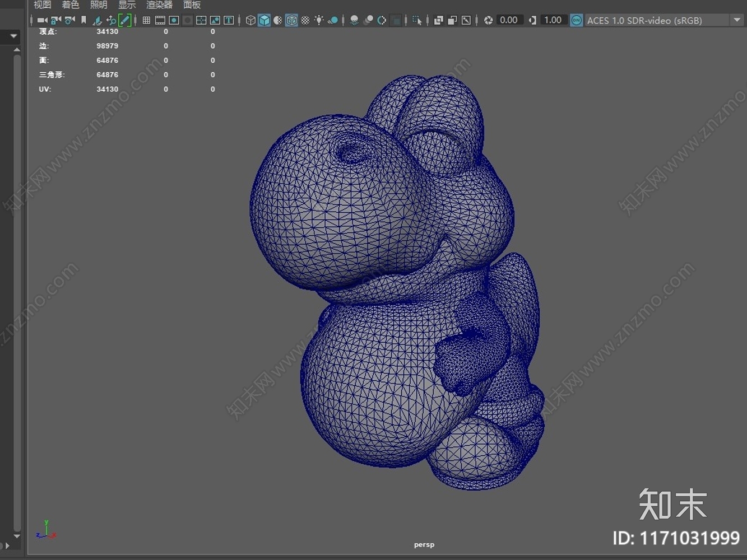Toggle the Safe Title display
Image resolution: width=747 pixels, height=560 pixels.
click(x=229, y=20)
